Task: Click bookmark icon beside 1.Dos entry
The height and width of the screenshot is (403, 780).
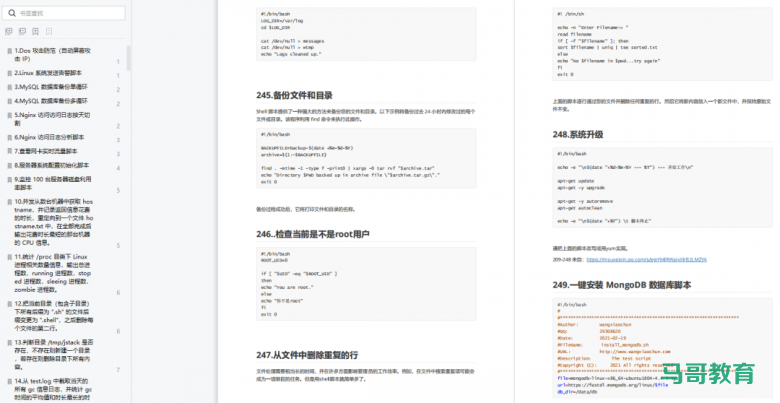Action: pyautogui.click(x=9, y=49)
